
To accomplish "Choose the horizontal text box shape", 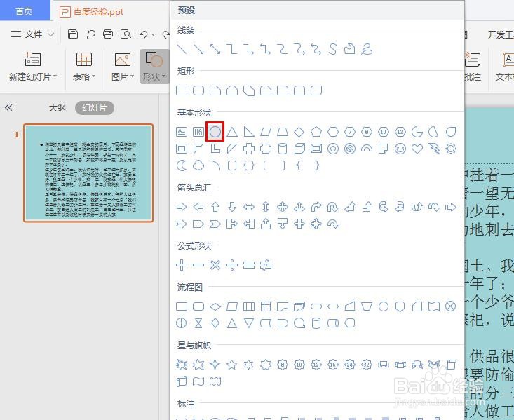I will point(182,132).
